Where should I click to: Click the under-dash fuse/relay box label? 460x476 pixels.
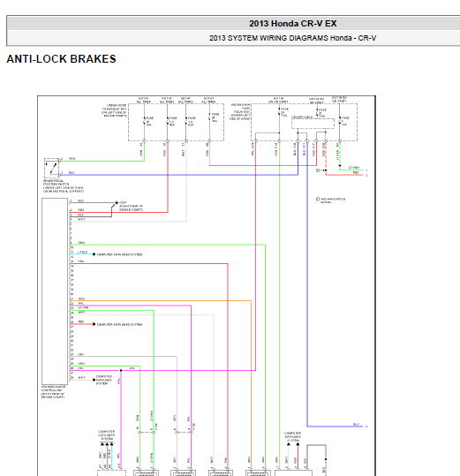pyautogui.click(x=240, y=111)
